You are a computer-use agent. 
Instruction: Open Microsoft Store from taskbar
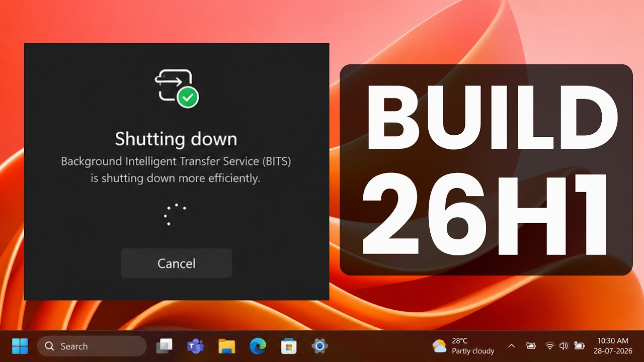pos(289,346)
